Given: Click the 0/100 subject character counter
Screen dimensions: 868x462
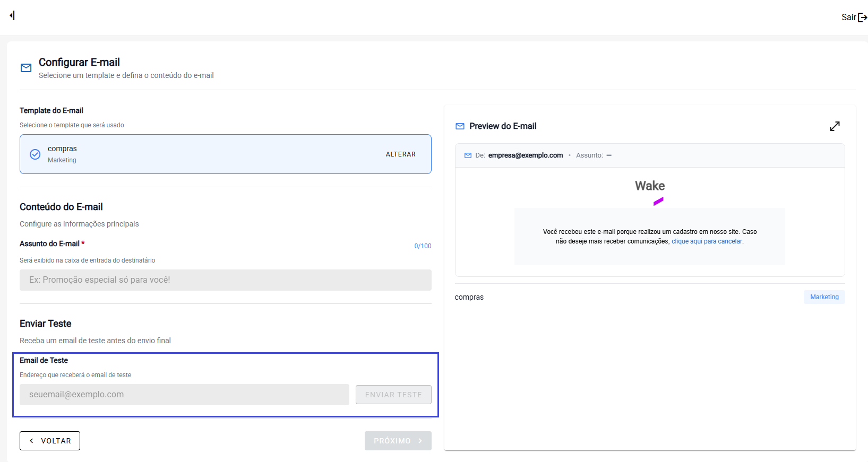Looking at the screenshot, I should (x=423, y=246).
